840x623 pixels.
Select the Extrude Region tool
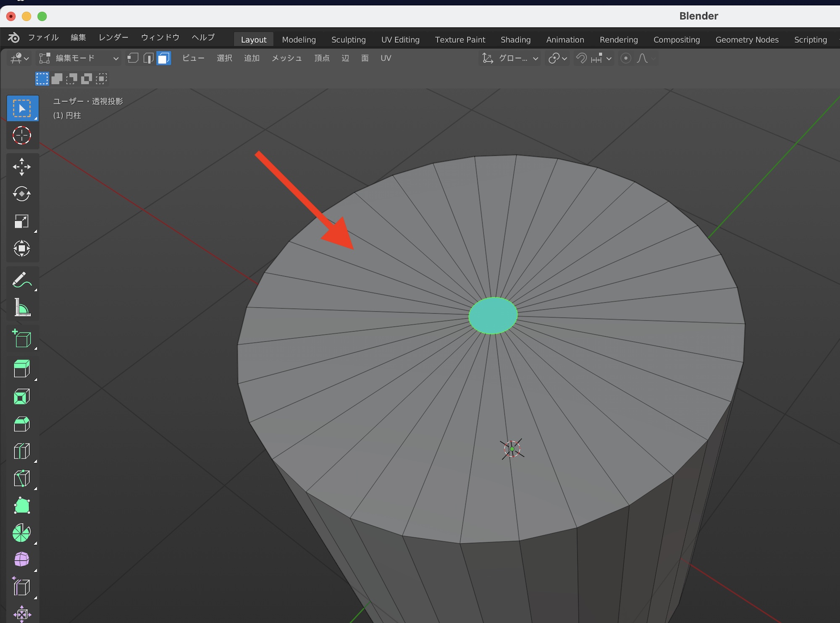coord(22,369)
